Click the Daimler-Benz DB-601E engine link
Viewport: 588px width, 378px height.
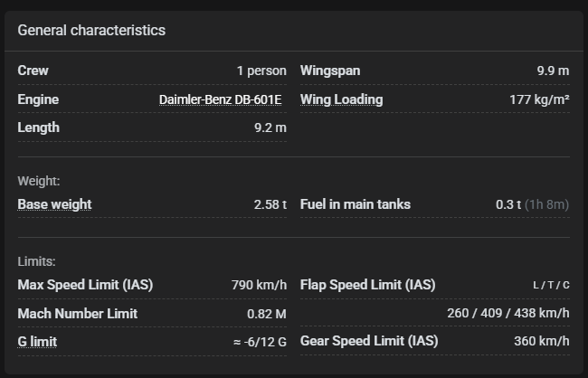[x=223, y=99]
